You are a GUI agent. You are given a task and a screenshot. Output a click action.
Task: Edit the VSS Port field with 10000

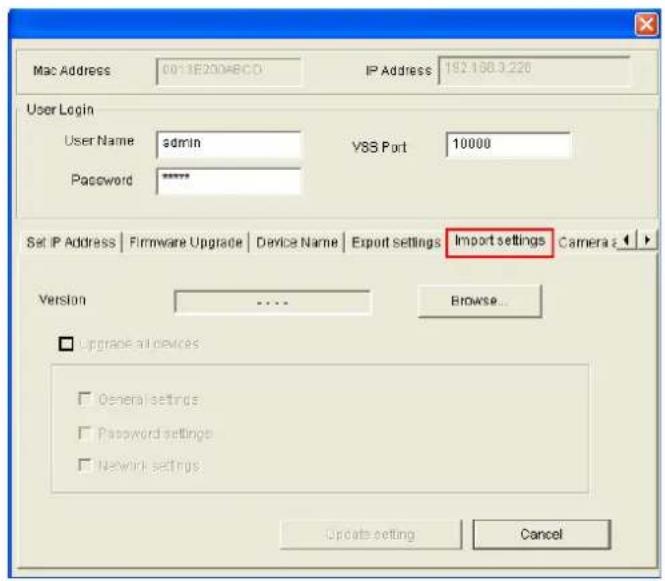tap(508, 145)
